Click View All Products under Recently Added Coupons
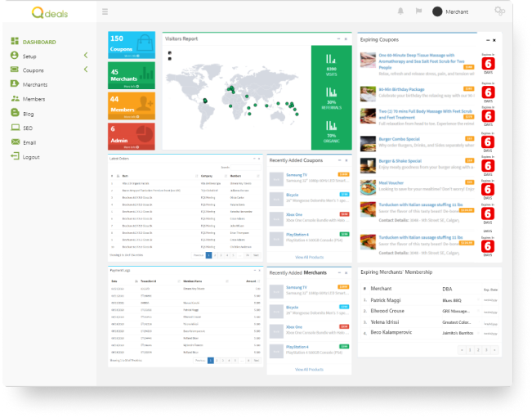Screen dimensions: 532x418 309,257
